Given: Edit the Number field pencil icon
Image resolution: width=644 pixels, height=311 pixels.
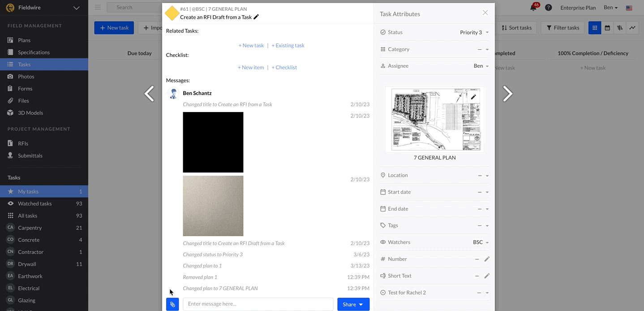Looking at the screenshot, I should [487, 259].
